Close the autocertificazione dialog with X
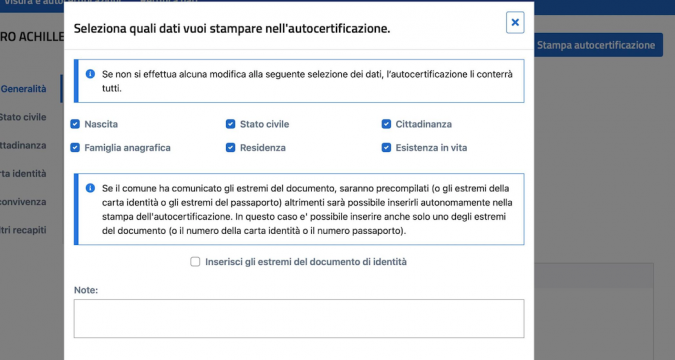This screenshot has width=675, height=360. 515,22
